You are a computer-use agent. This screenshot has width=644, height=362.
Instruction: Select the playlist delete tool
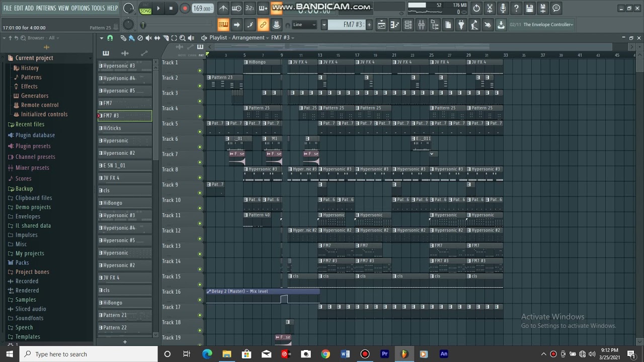click(140, 38)
